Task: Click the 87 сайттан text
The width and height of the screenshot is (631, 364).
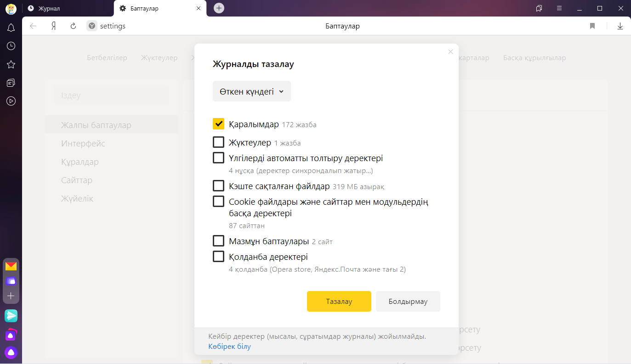Action: (247, 226)
